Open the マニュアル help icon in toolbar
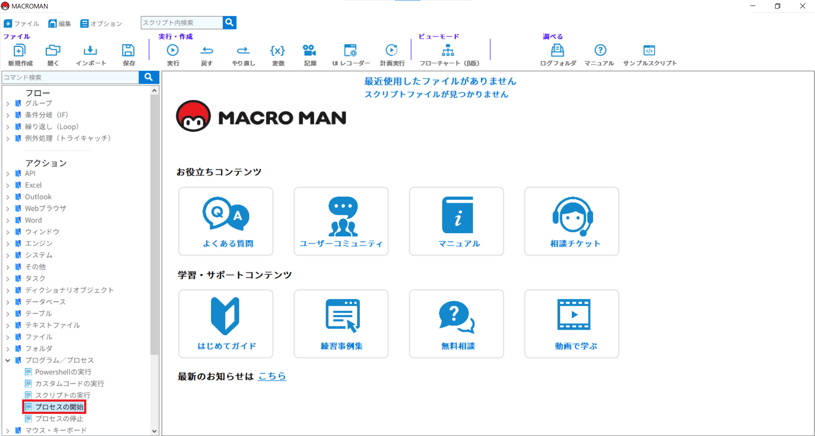This screenshot has height=436, width=815. (600, 50)
